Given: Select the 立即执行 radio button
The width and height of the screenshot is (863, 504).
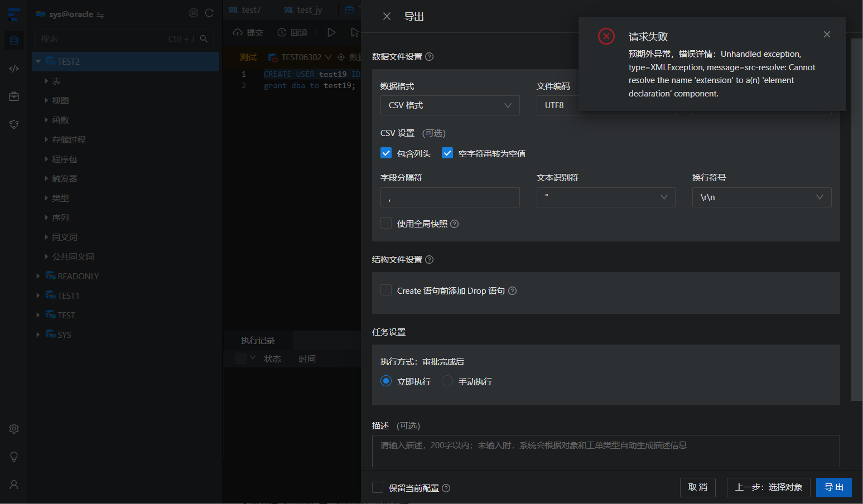Looking at the screenshot, I should [386, 381].
